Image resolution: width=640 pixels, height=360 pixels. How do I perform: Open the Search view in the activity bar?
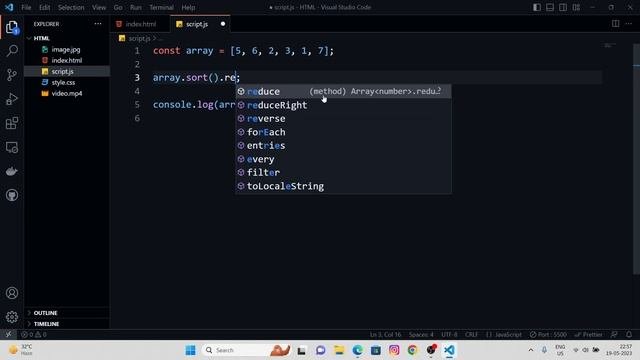pyautogui.click(x=12, y=51)
